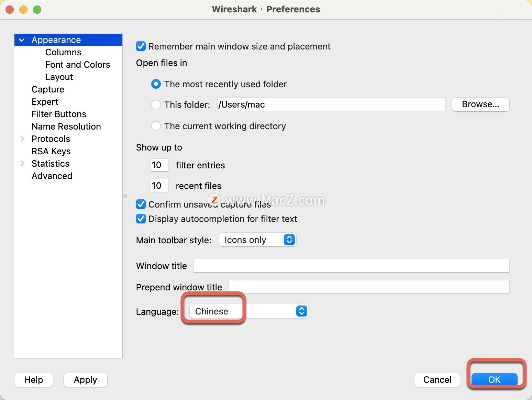Select the Layout preferences page
The image size is (532, 400).
click(x=59, y=77)
